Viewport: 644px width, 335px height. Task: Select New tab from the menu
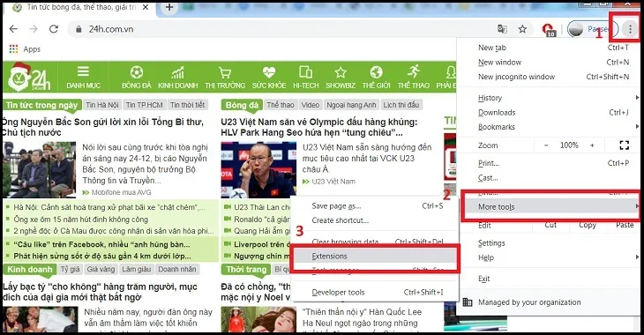(x=549, y=48)
